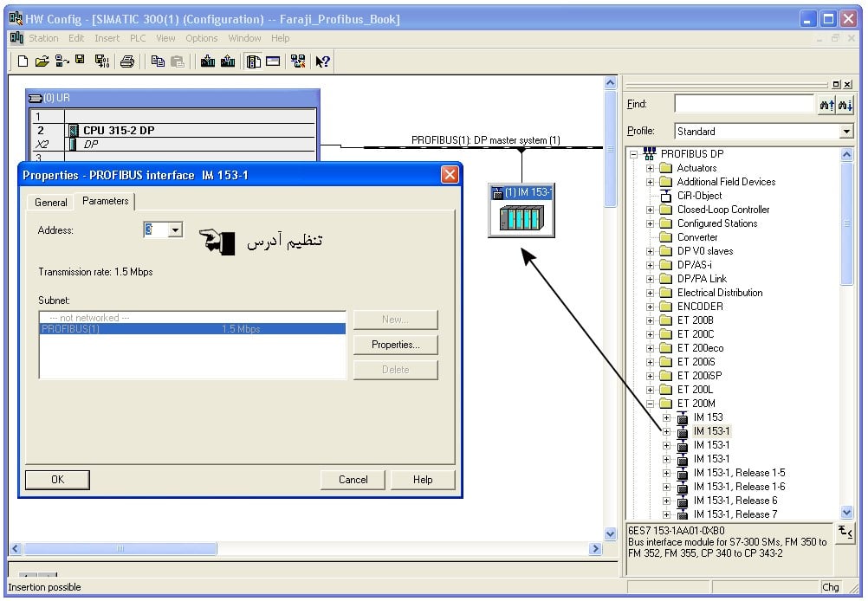Click the New station toolbar icon
Image resolution: width=868 pixels, height=601 pixels.
tap(23, 61)
